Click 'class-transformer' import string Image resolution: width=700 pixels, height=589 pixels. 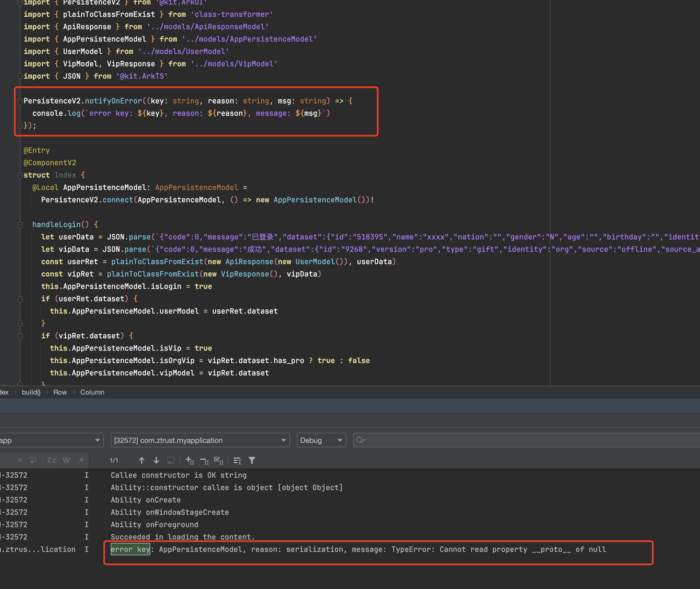coord(232,14)
